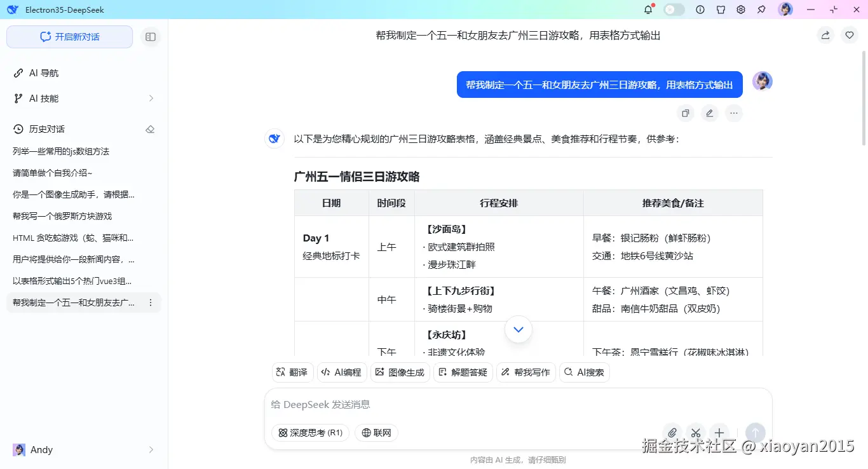
Task: Open the pin window icon in title bar
Action: 761,10
